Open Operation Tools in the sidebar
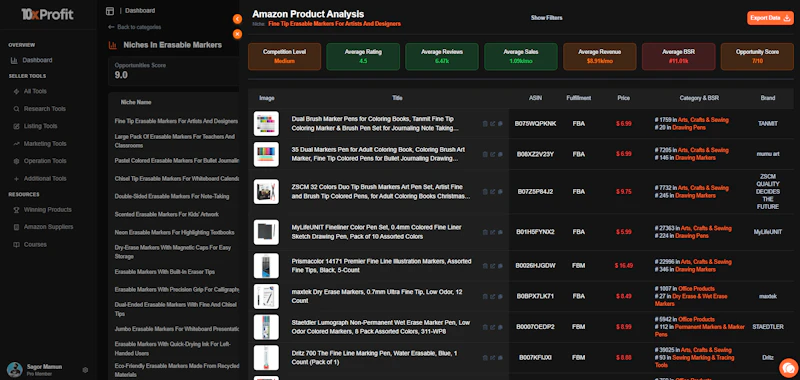The width and height of the screenshot is (800, 380). click(x=39, y=161)
